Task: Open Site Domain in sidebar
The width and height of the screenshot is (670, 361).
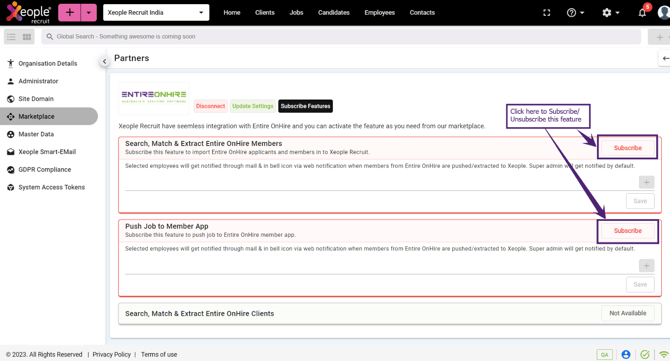Action: coord(36,99)
